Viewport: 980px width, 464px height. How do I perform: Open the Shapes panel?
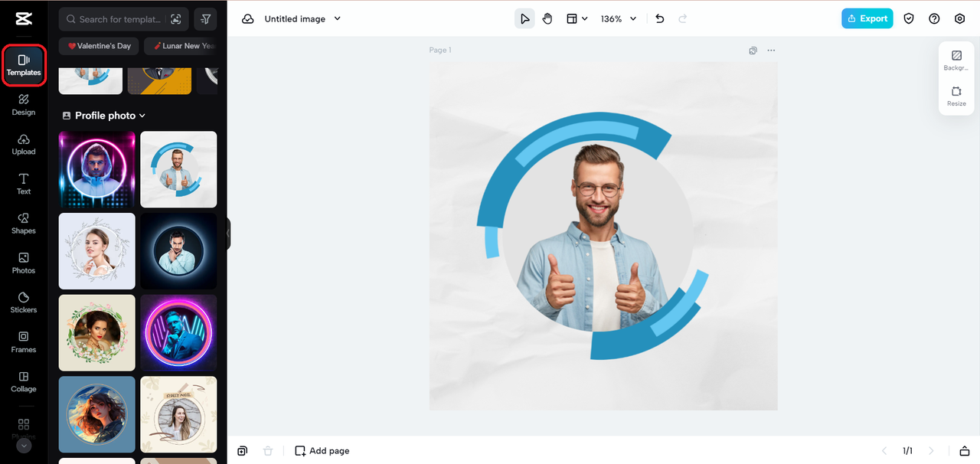(x=24, y=224)
